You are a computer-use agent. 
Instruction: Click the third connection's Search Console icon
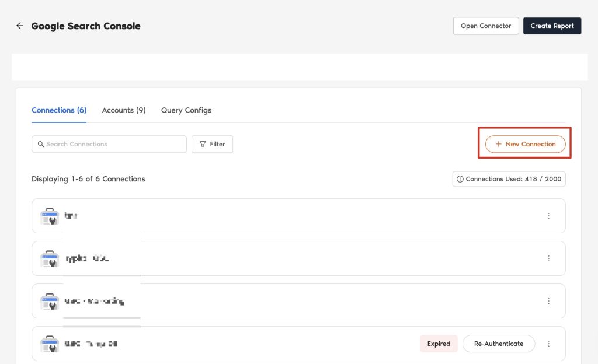(50, 302)
